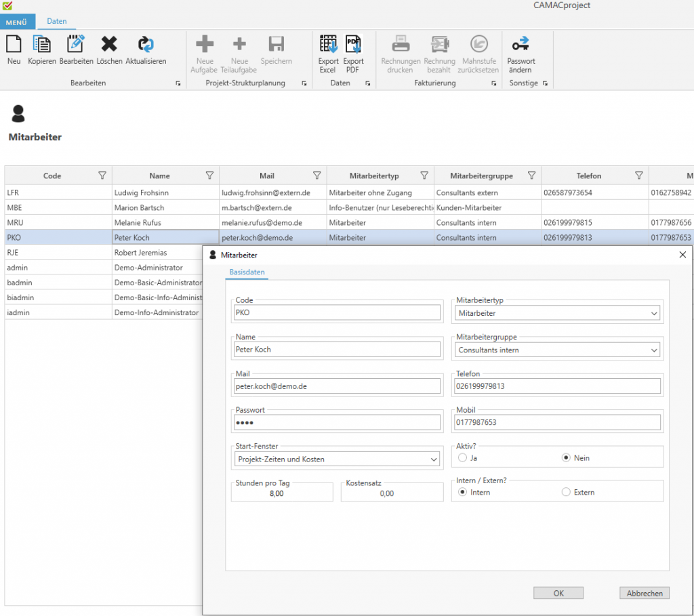The image size is (694, 616).
Task: Click Neue Teilaufgabe icon
Action: click(x=239, y=44)
